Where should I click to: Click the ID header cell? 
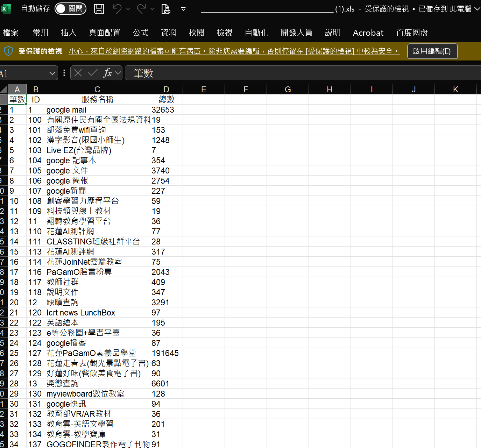(x=36, y=99)
